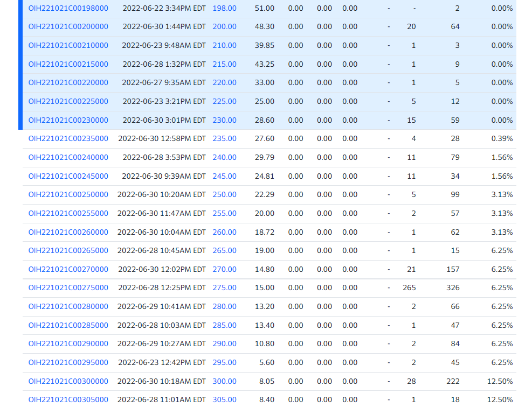Click contract link OIH221021C00280000

(x=68, y=306)
